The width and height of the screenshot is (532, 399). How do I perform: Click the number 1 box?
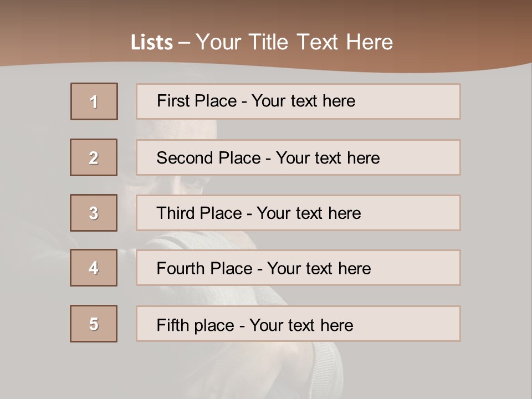(94, 101)
